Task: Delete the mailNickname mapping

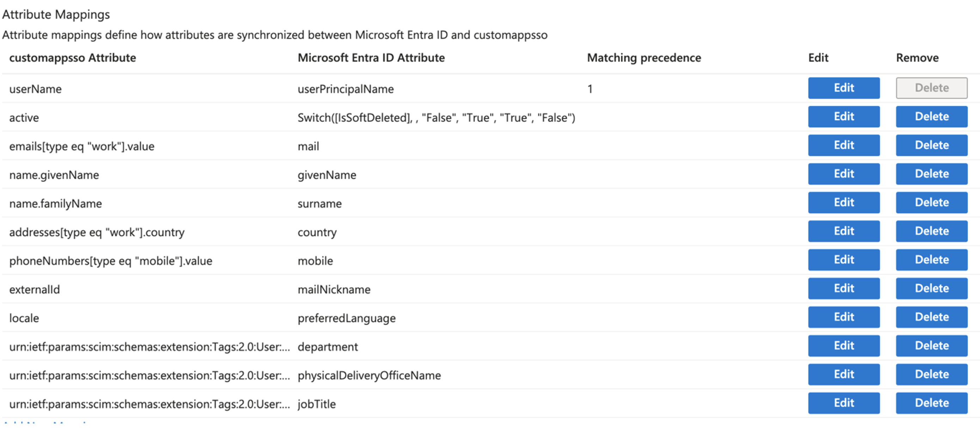Action: [932, 288]
